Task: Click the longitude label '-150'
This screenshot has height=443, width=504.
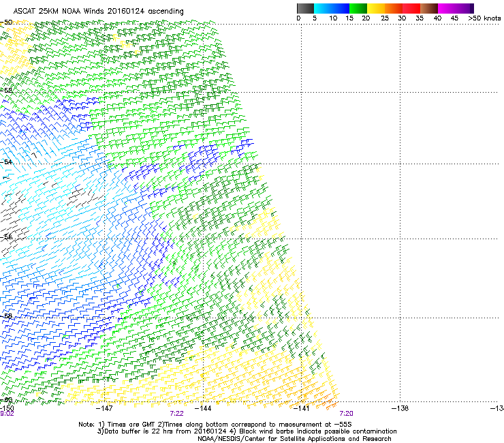Action: [x=7, y=408]
